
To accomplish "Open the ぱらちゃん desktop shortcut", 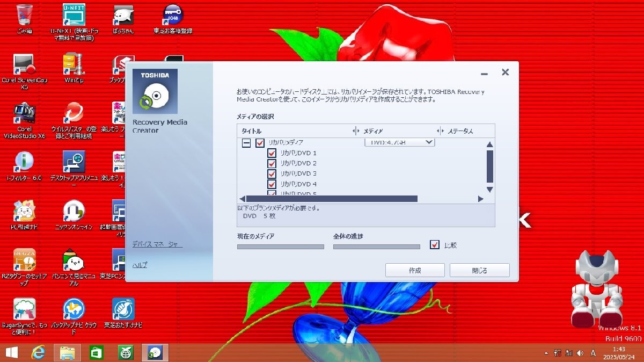I will pyautogui.click(x=123, y=19).
